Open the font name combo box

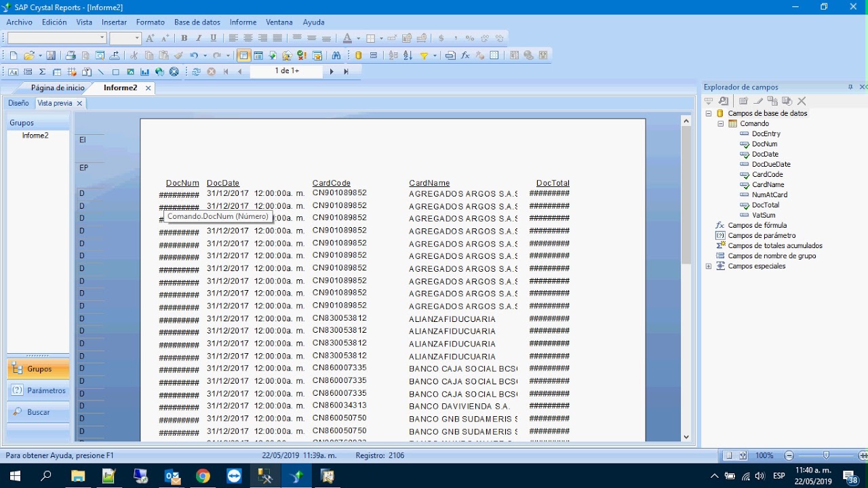pyautogui.click(x=57, y=39)
